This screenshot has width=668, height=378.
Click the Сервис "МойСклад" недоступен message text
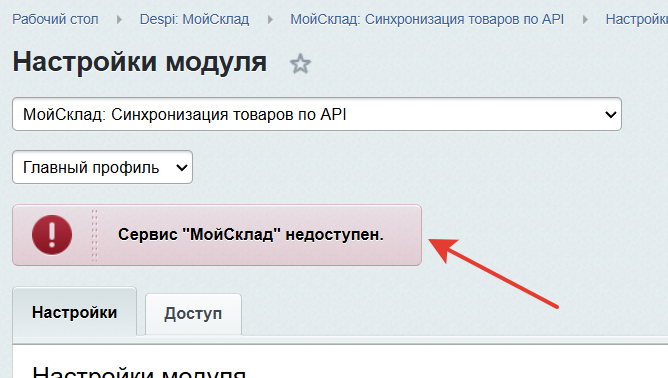pyautogui.click(x=250, y=234)
